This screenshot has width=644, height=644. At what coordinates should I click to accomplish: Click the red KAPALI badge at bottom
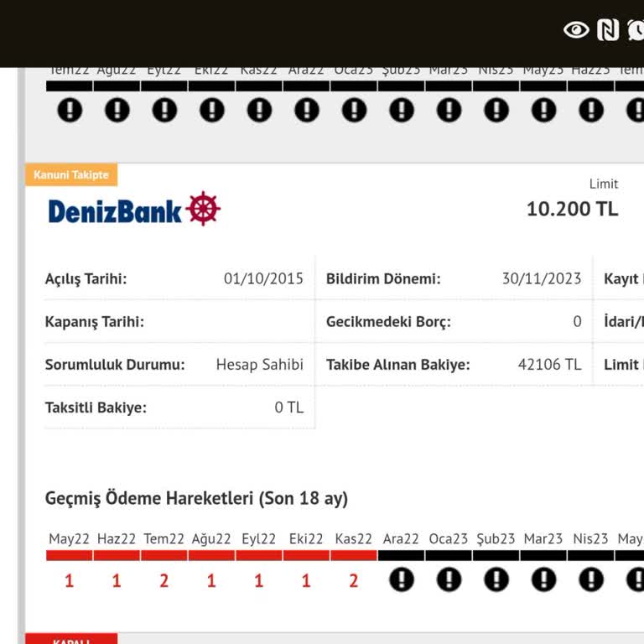pos(71,639)
